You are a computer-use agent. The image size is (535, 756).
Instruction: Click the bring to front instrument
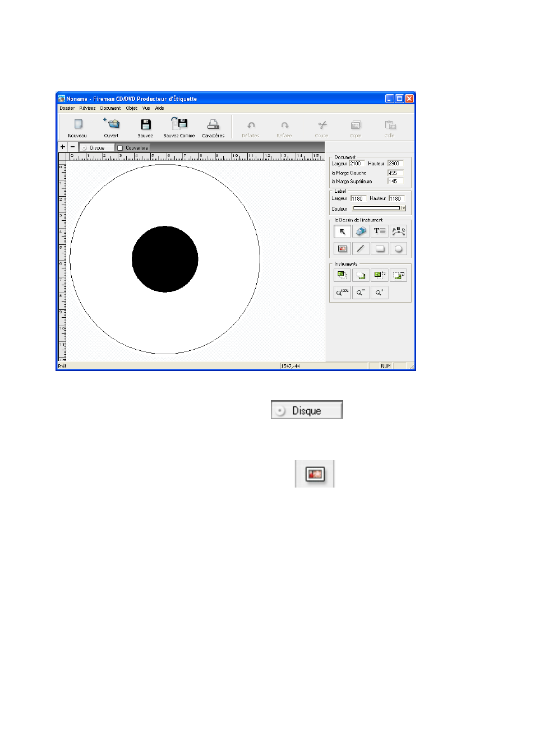(342, 275)
